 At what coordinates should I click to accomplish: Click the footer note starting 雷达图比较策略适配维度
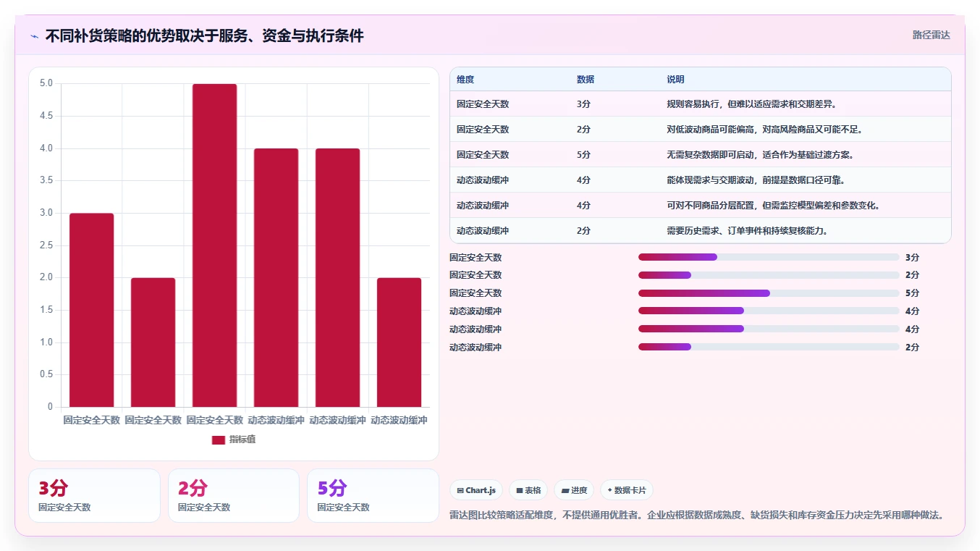[x=697, y=516]
